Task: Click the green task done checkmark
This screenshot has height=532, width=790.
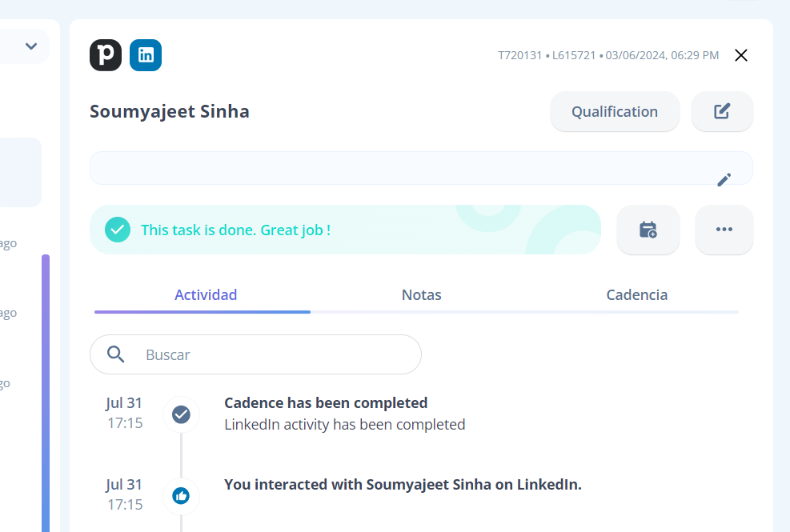Action: (x=118, y=230)
